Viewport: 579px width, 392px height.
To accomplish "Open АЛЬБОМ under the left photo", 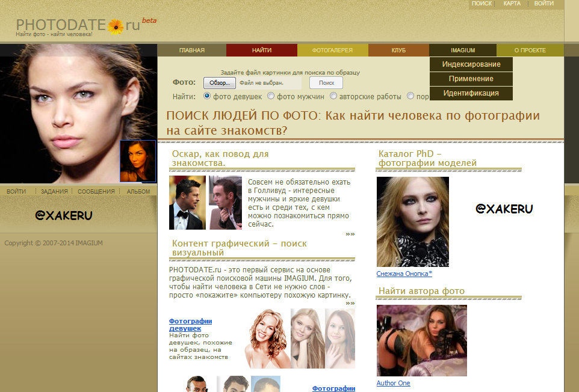I will pyautogui.click(x=138, y=191).
